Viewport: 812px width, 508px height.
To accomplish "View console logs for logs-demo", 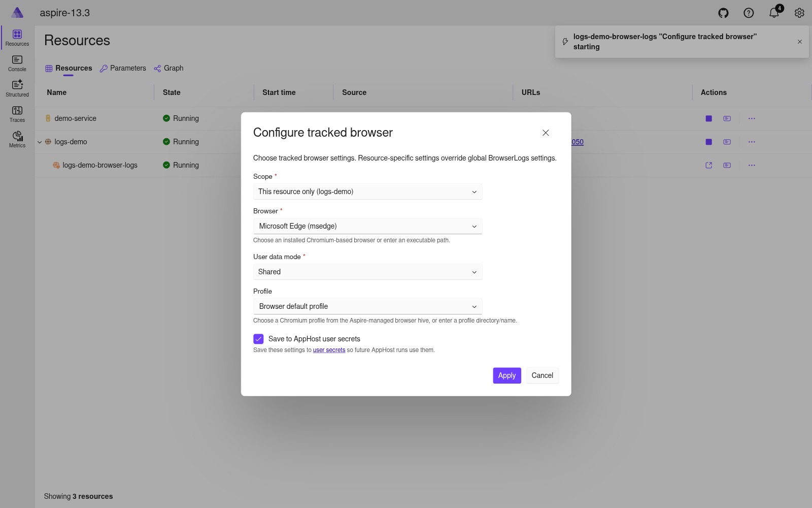I will coord(727,142).
